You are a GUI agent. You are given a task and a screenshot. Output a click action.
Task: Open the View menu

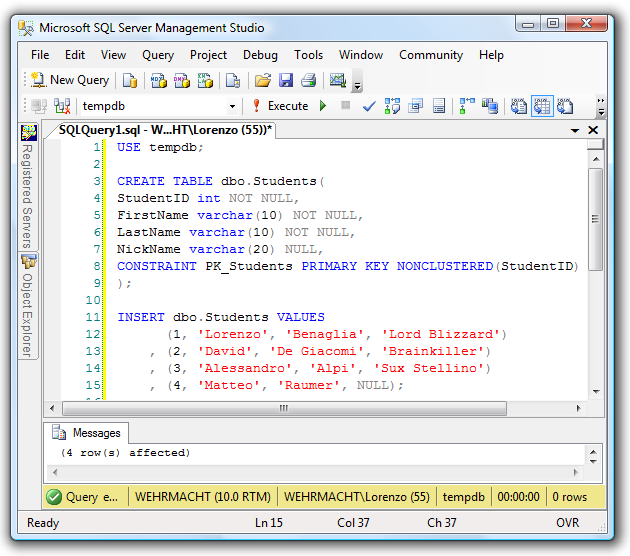click(113, 55)
